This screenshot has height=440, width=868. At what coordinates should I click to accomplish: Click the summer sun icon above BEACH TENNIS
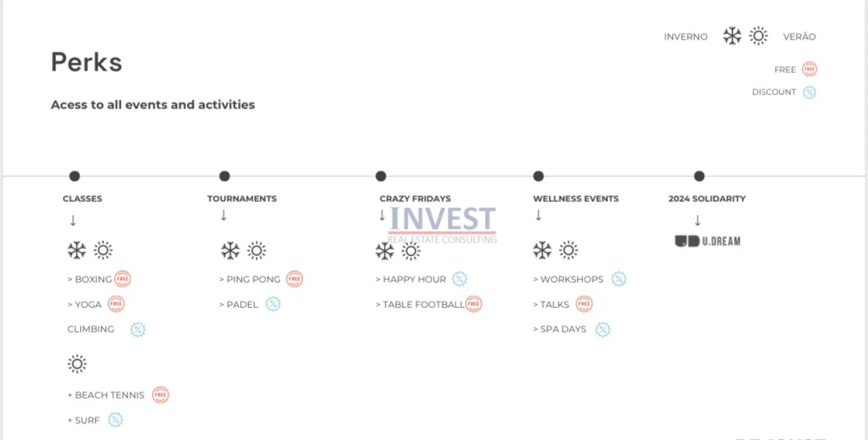click(x=77, y=364)
